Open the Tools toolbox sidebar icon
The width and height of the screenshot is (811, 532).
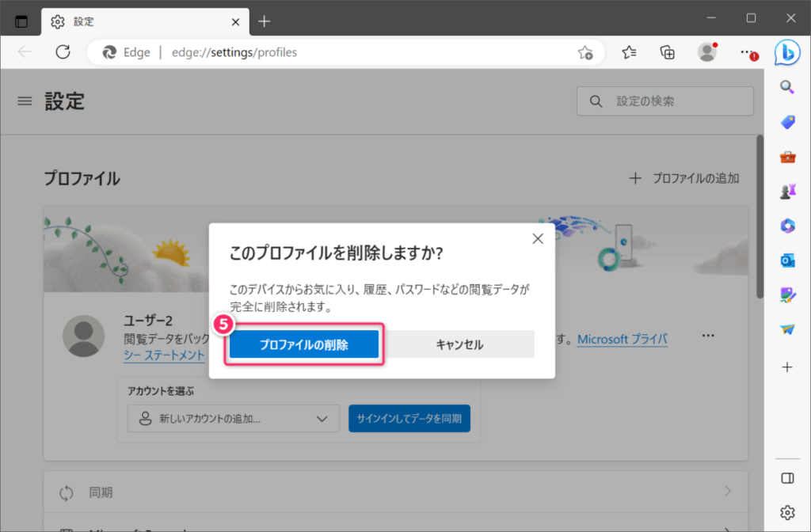pyautogui.click(x=786, y=156)
